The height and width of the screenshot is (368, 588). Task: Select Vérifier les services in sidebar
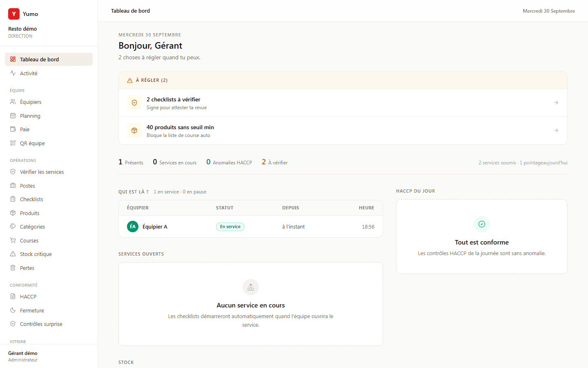49,172
